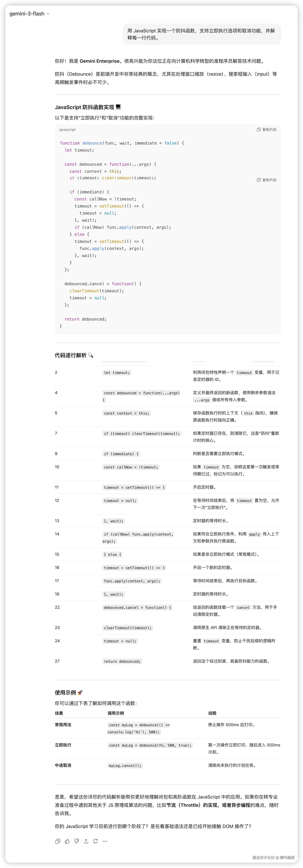The image size is (303, 868).
Task: Click the chevron next to the model name
Action: pyautogui.click(x=48, y=14)
